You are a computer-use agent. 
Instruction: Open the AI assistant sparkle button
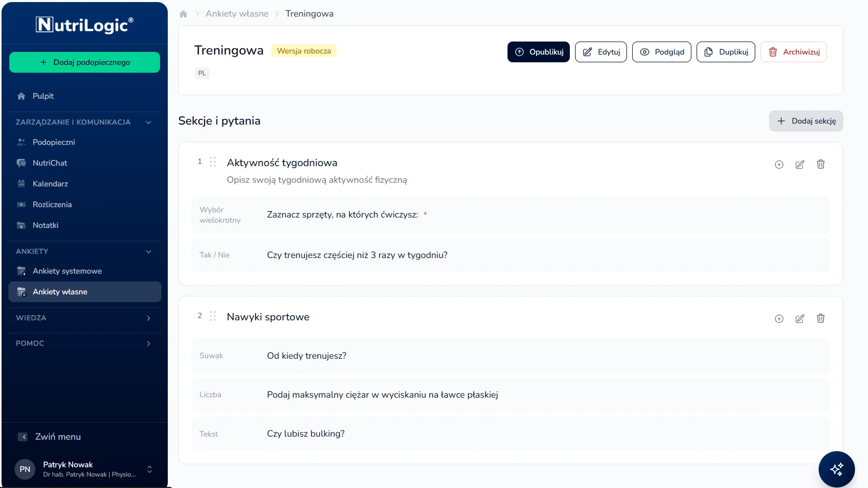(837, 469)
